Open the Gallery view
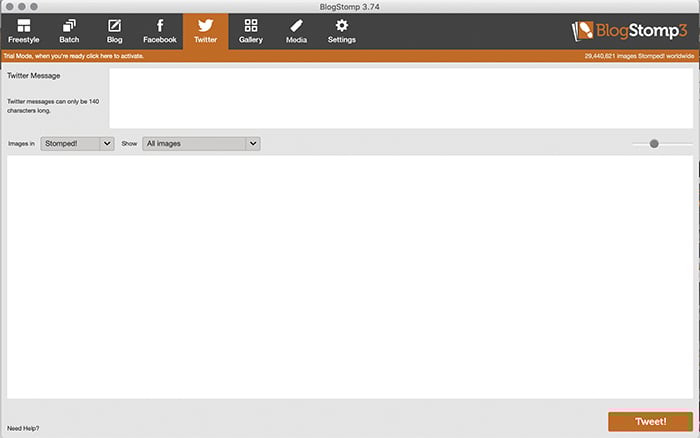 click(x=251, y=31)
